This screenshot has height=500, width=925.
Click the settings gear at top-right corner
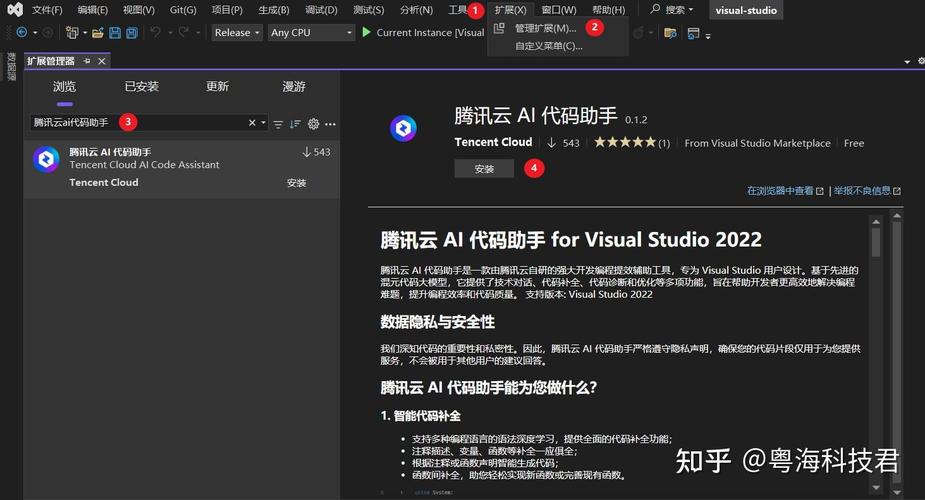click(x=921, y=61)
